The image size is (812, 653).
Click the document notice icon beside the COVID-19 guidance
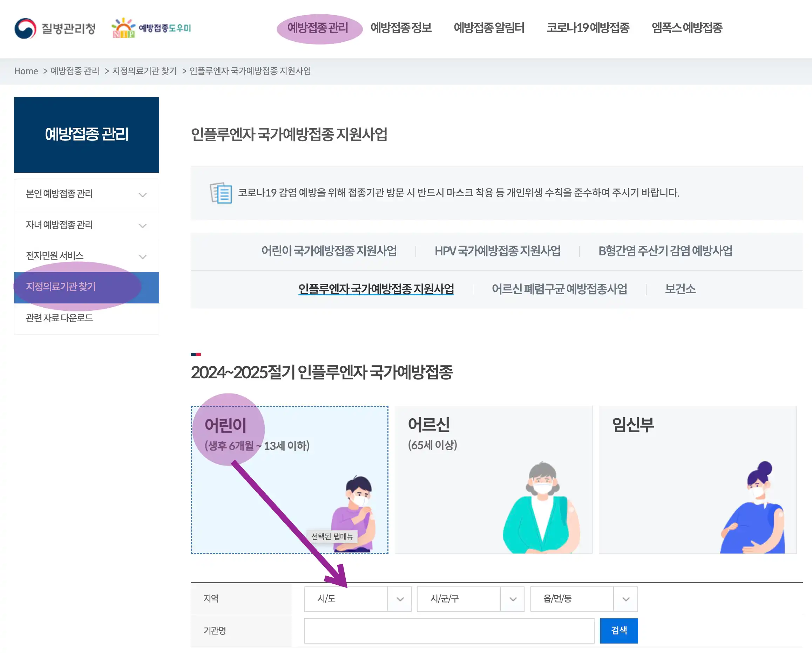tap(220, 193)
